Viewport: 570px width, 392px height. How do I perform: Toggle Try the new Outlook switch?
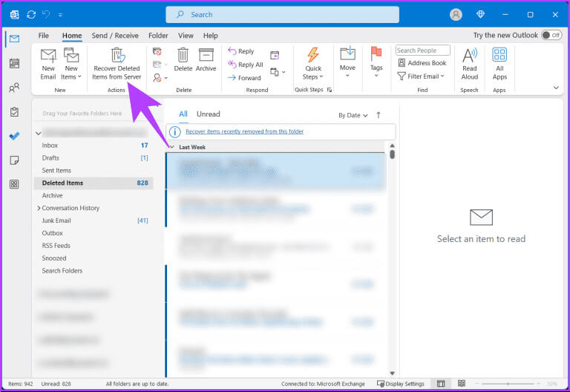[551, 36]
